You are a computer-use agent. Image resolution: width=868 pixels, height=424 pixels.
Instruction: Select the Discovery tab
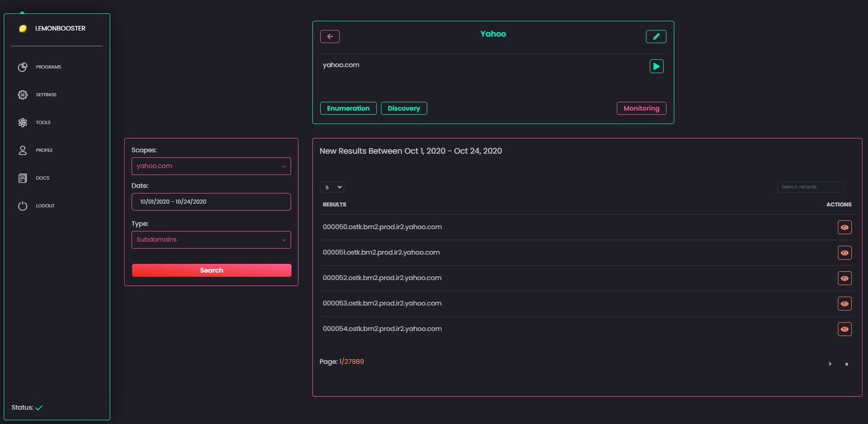404,108
